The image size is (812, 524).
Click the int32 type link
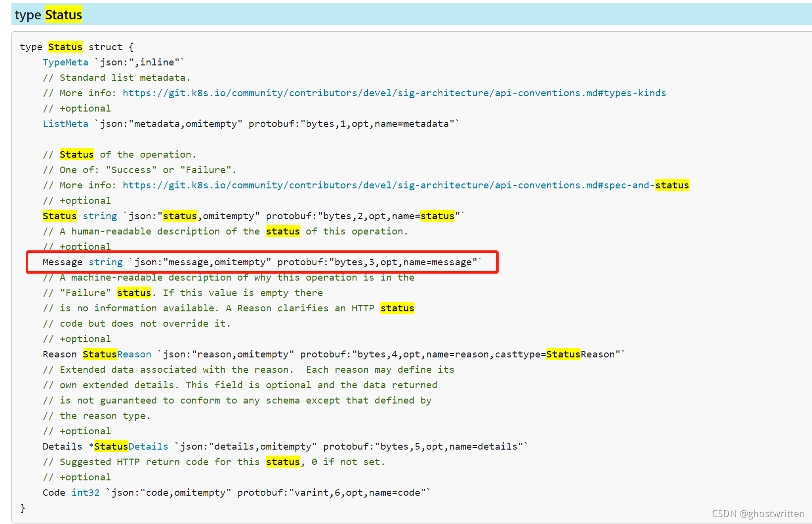pyautogui.click(x=86, y=492)
